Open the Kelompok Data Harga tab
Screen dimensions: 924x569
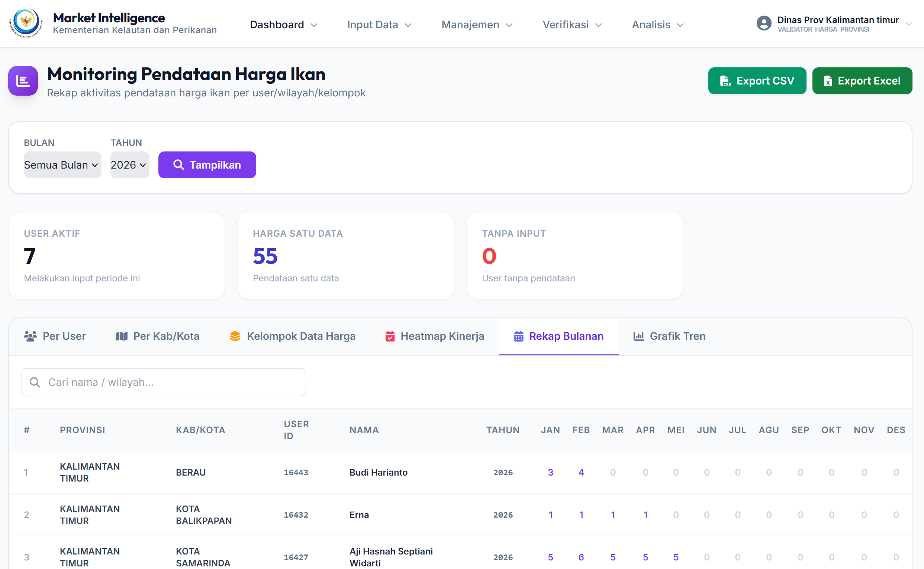pos(293,336)
